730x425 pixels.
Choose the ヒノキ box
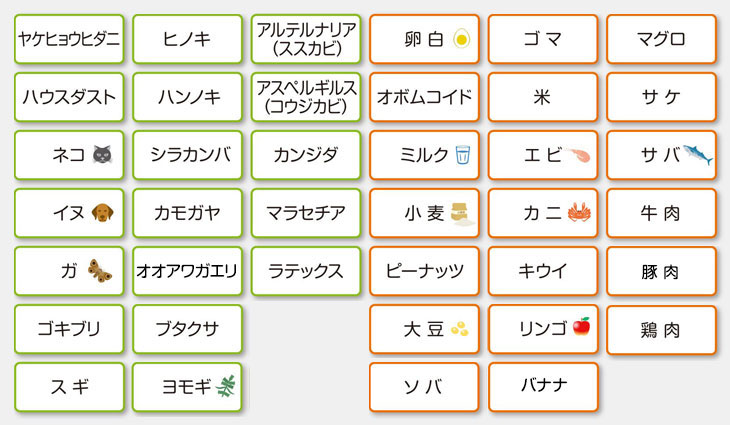point(187,39)
